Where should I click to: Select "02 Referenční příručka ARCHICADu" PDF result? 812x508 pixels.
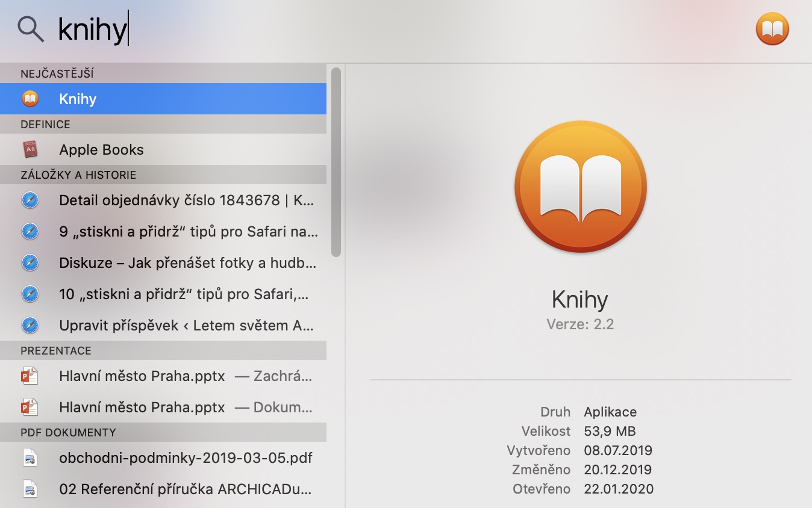tap(163, 489)
